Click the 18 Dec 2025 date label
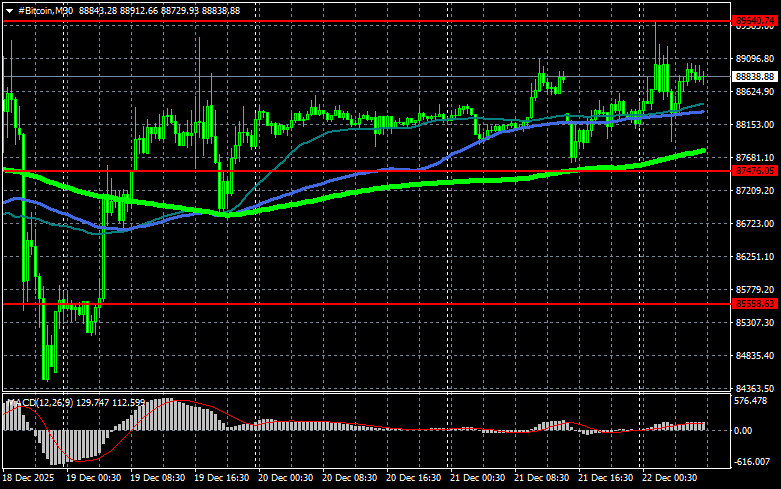The height and width of the screenshot is (489, 781). pyautogui.click(x=29, y=478)
